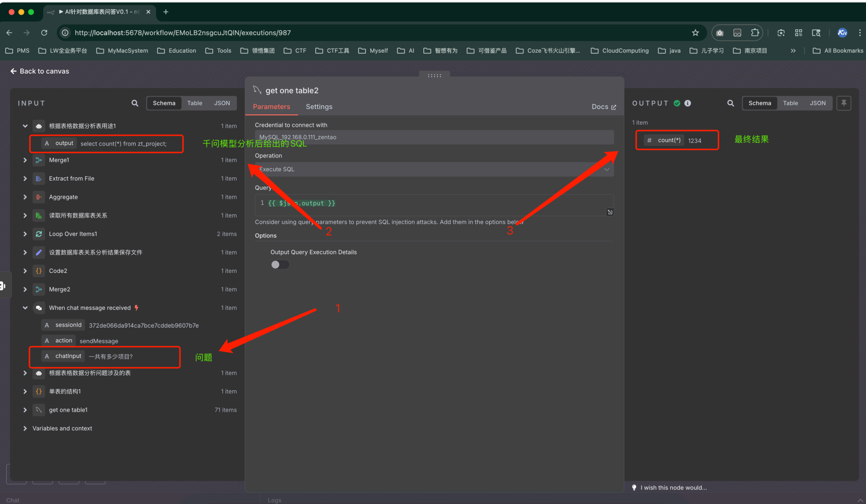Select Schema view in INPUT panel
Screen dimensions: 866x504
[164, 103]
